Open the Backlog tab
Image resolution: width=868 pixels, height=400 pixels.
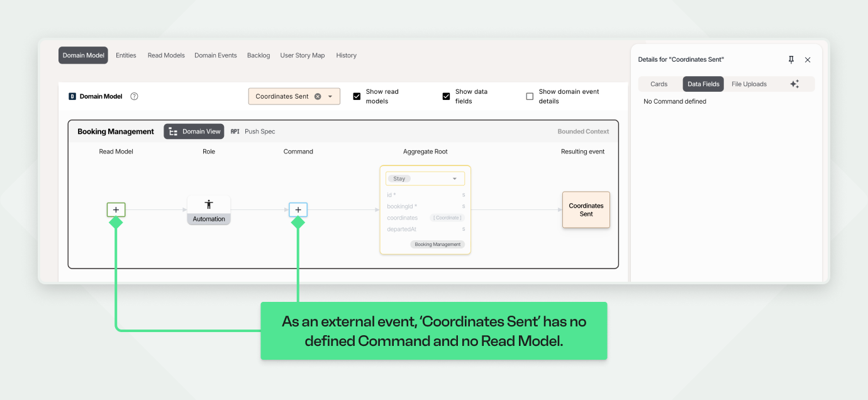click(x=259, y=55)
